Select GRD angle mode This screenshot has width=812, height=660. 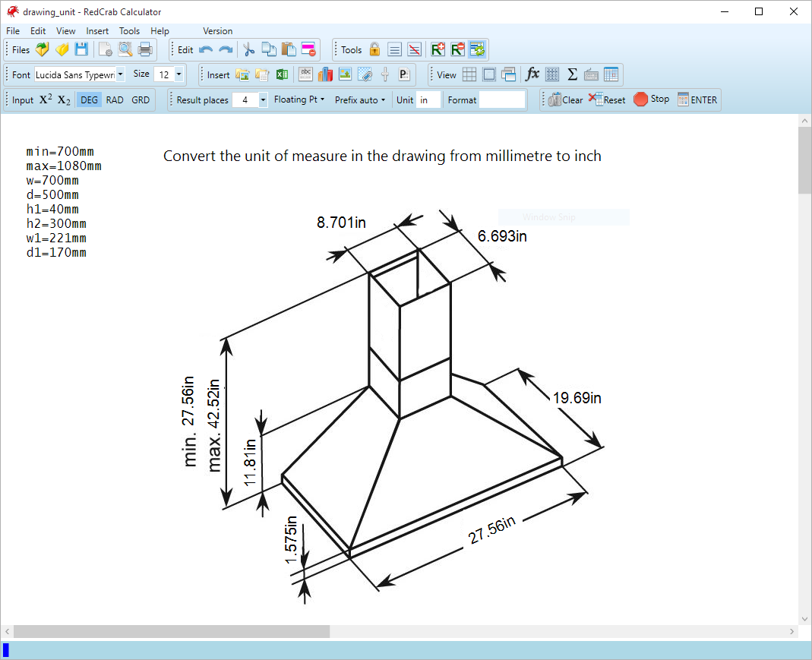(141, 99)
